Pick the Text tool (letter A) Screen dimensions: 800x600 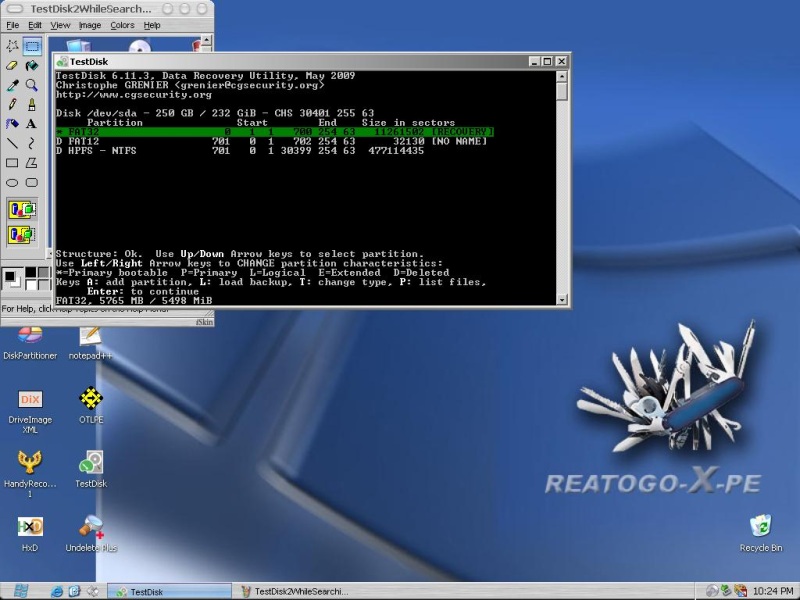point(32,124)
